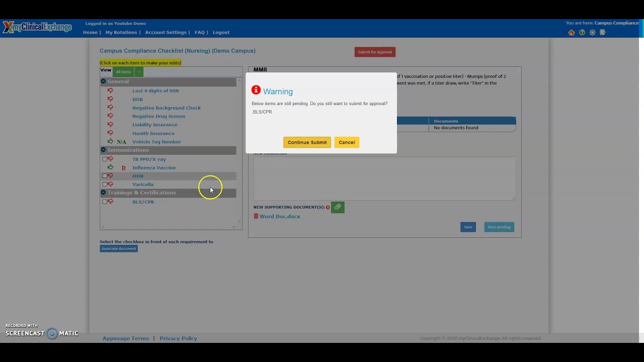Click inside the new comments text box
644x362 pixels.
[x=382, y=178]
